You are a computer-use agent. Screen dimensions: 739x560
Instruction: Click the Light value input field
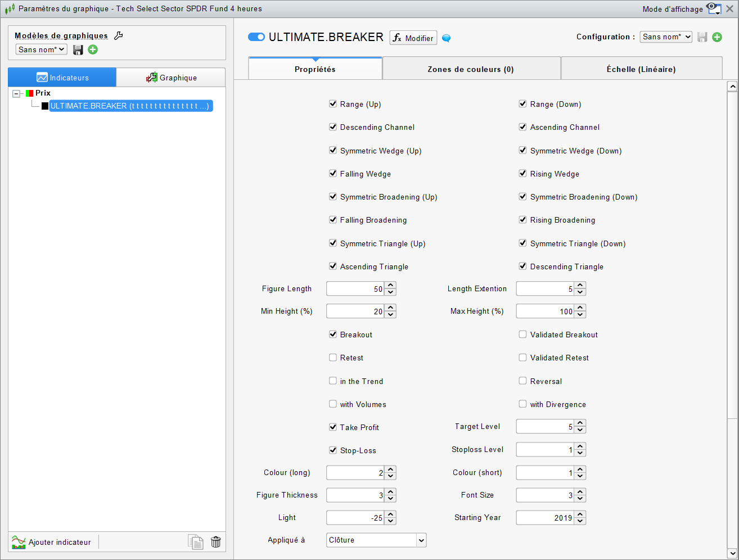pyautogui.click(x=355, y=518)
